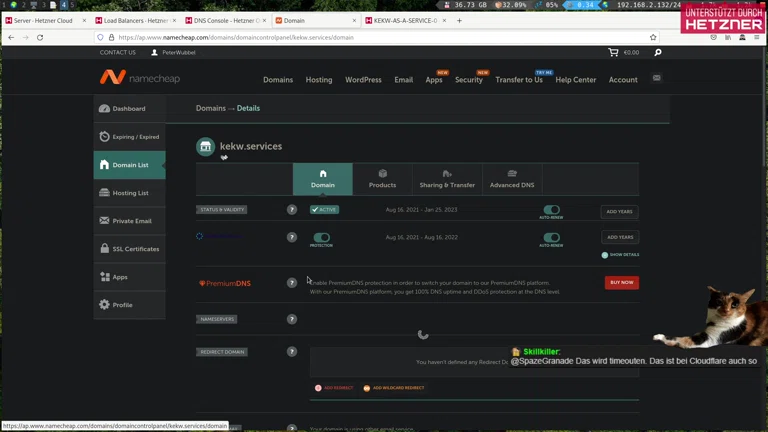
Task: Click the Apps sidebar icon
Action: pos(104,277)
